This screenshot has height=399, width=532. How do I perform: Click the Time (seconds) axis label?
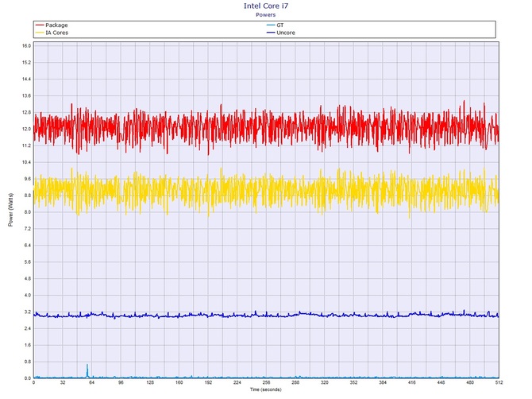266,389
